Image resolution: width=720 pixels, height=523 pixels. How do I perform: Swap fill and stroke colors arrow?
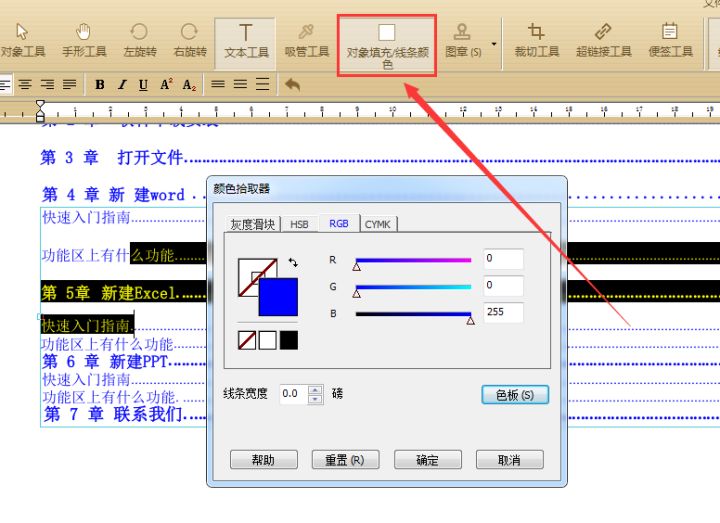pyautogui.click(x=292, y=262)
